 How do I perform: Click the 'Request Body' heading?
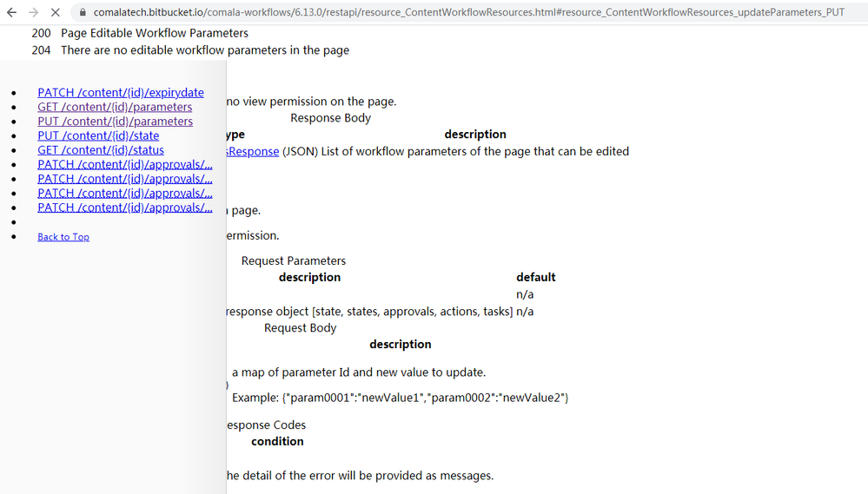(x=300, y=328)
